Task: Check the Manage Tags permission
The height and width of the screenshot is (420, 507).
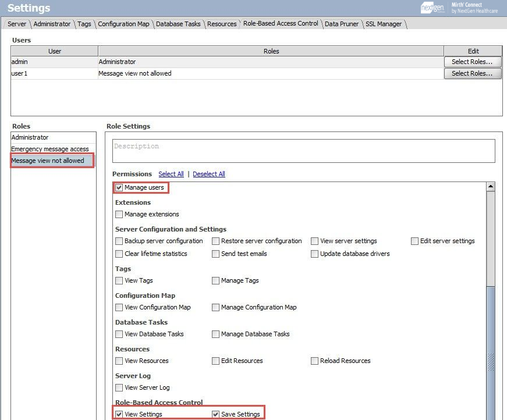Action: 216,281
